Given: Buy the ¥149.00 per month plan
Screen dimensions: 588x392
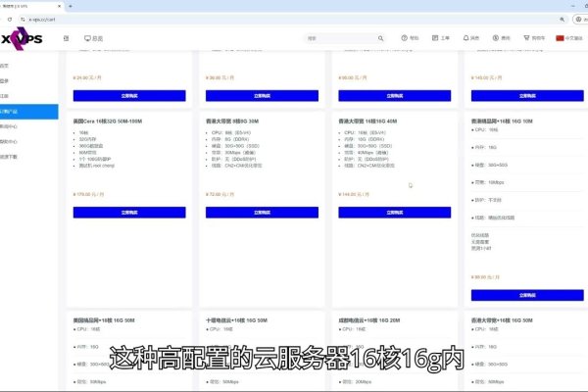Looking at the screenshot, I should [527, 96].
